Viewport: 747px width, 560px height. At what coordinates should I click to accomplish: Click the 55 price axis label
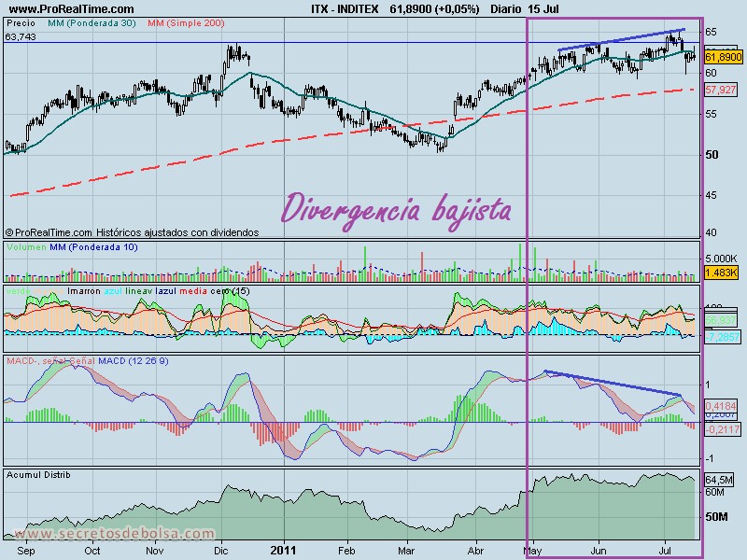pos(711,114)
